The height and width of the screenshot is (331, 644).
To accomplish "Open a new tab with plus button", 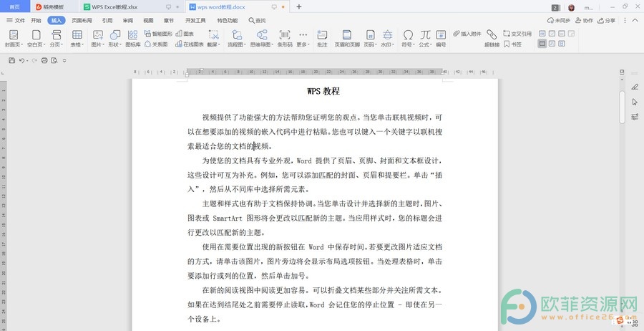I will click(299, 7).
